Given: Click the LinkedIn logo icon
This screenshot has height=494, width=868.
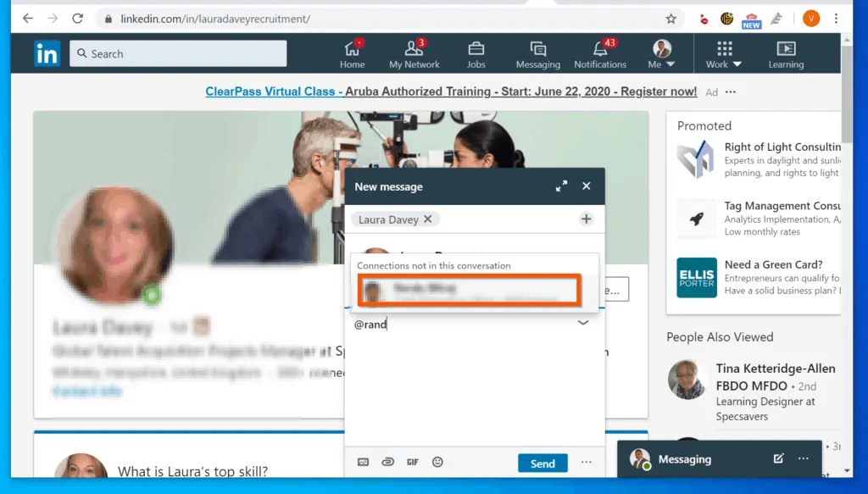Looking at the screenshot, I should click(x=47, y=53).
